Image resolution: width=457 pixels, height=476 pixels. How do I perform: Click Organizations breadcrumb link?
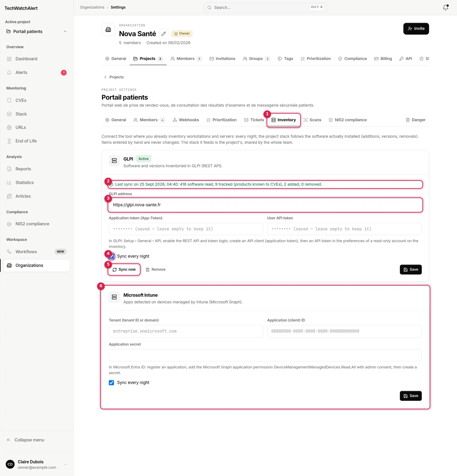tap(92, 7)
